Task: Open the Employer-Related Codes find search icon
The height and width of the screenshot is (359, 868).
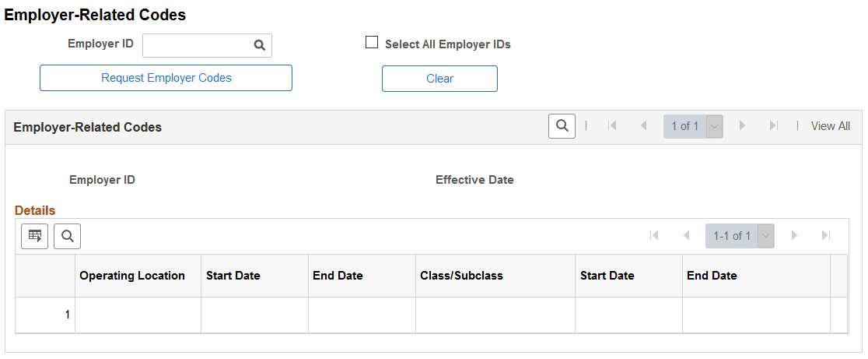Action: tap(562, 126)
